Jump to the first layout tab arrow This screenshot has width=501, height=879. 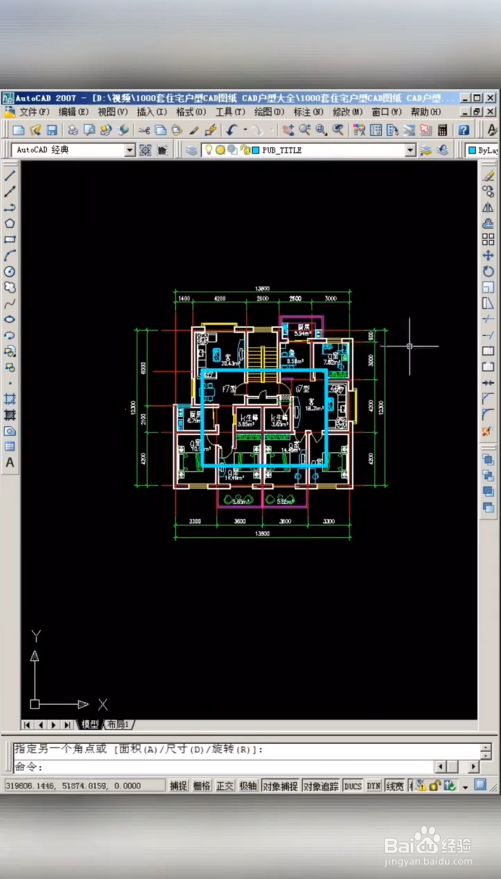point(26,725)
